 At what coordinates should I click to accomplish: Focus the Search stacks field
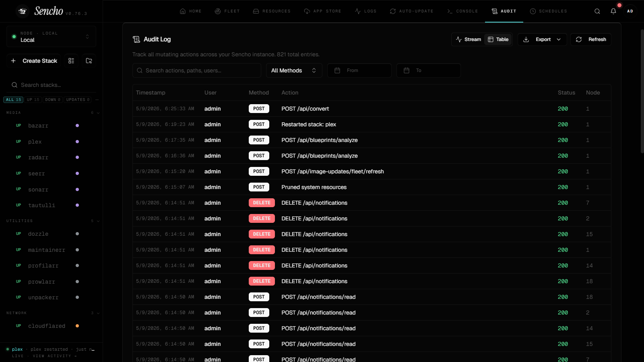(51, 85)
